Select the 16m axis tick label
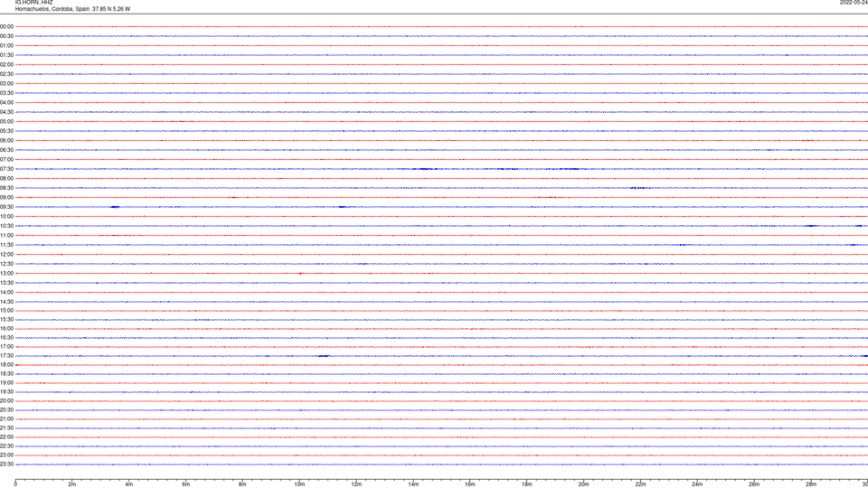 point(470,484)
